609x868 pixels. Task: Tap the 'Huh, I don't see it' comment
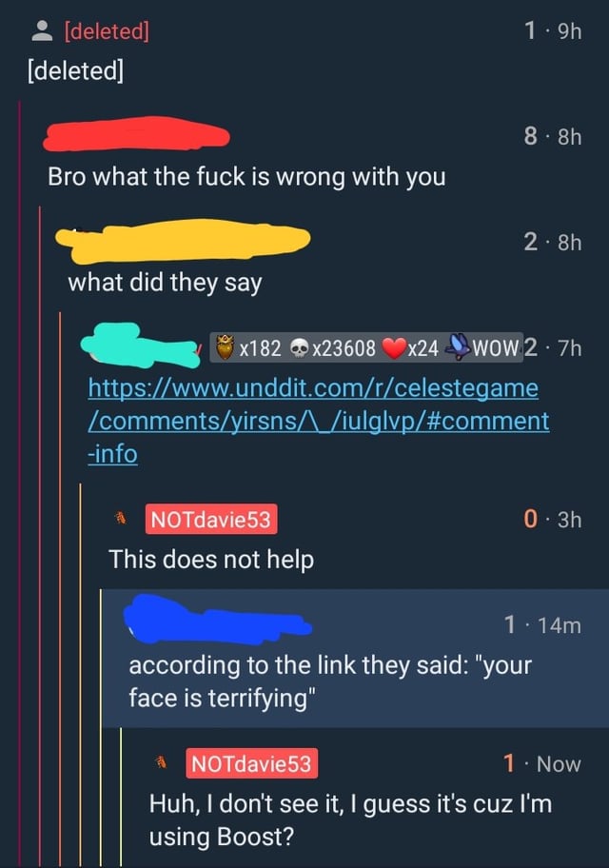(x=350, y=819)
